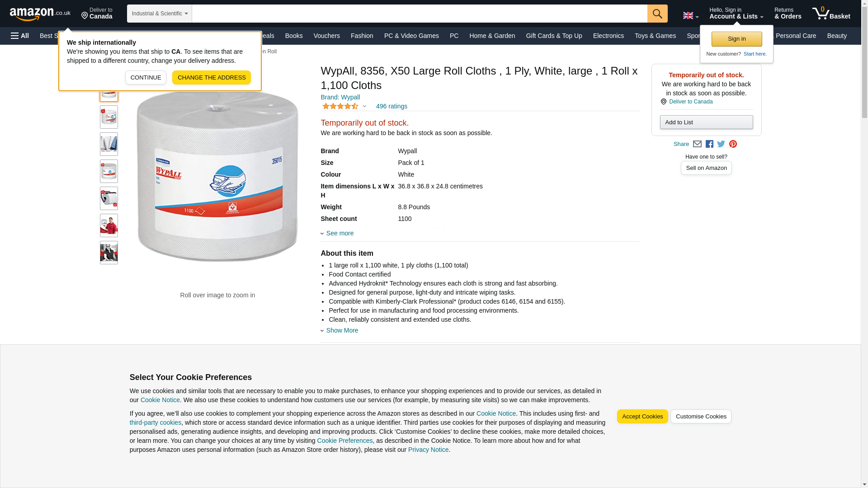Share product on Facebook icon
The width and height of the screenshot is (868, 488).
709,144
